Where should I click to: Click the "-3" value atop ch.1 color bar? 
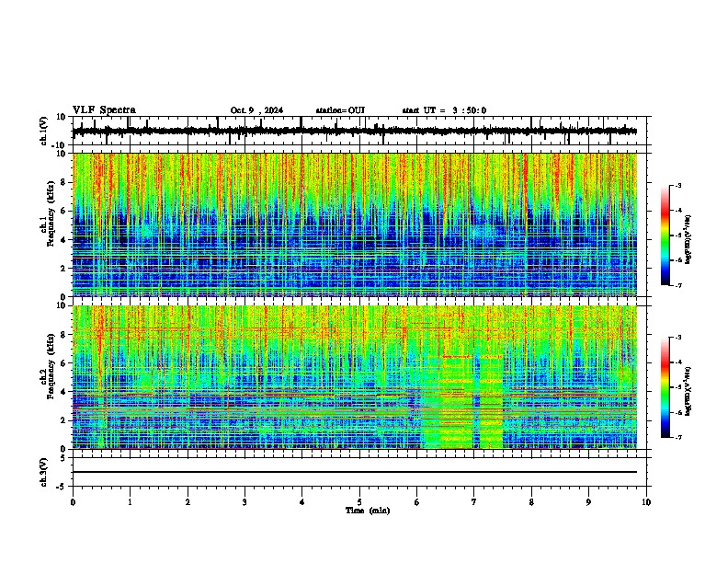pos(678,186)
